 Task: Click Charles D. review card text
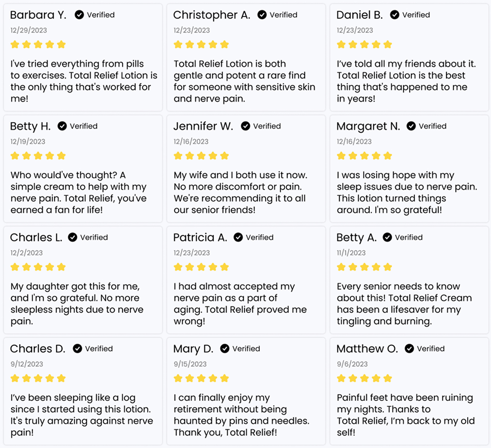[x=81, y=415]
